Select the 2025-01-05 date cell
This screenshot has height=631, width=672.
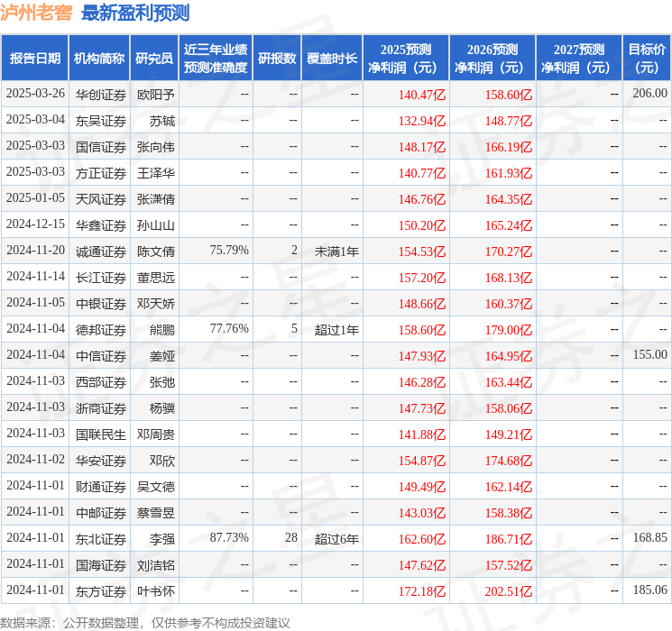click(x=35, y=198)
